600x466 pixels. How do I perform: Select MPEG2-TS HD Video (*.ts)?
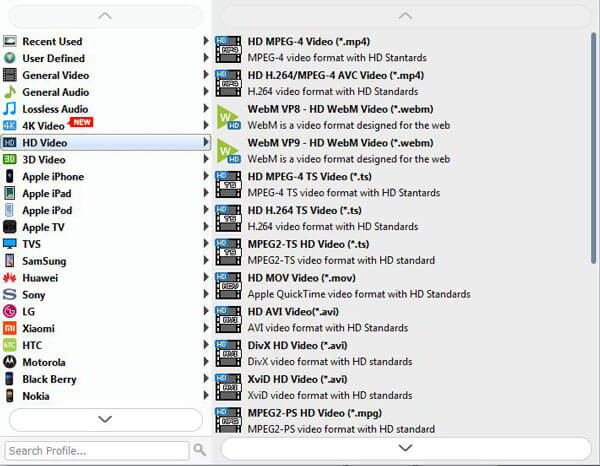[401, 252]
